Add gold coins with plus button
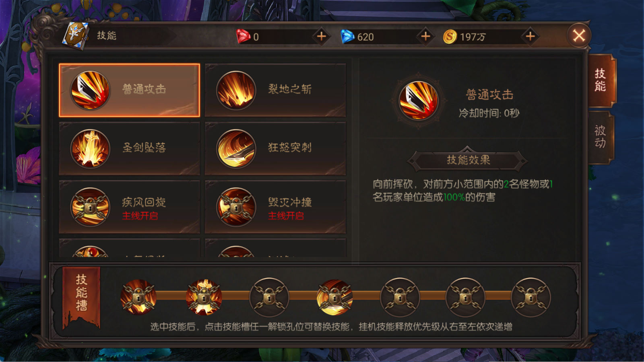Image resolution: width=644 pixels, height=362 pixels. pyautogui.click(x=530, y=37)
